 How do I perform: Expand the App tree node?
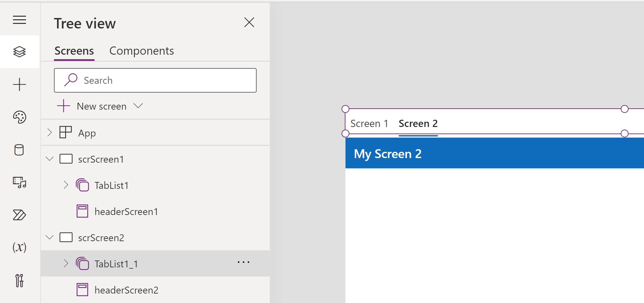tap(50, 133)
